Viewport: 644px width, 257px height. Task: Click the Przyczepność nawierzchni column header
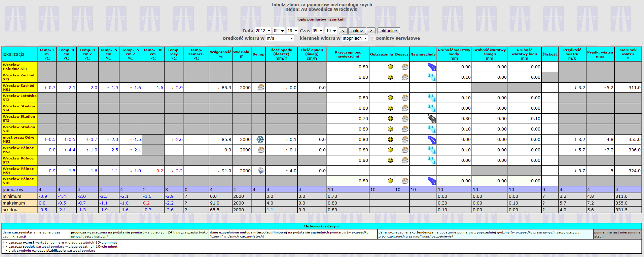point(348,54)
